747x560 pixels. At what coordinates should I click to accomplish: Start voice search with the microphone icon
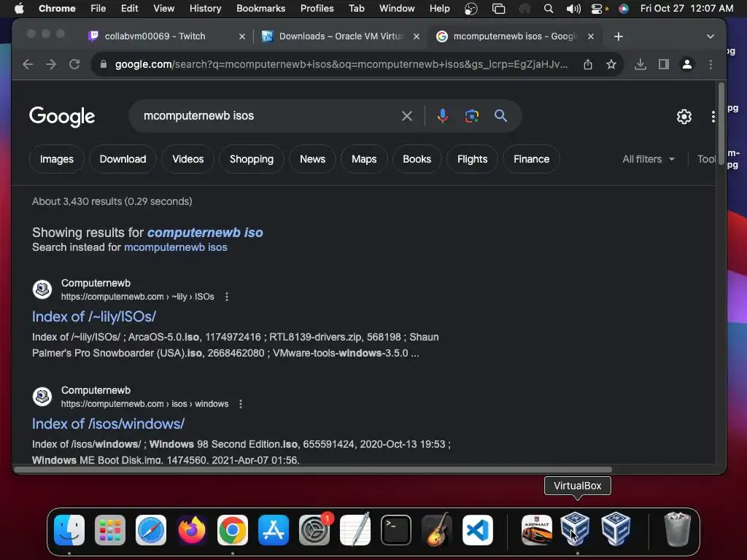tap(443, 116)
